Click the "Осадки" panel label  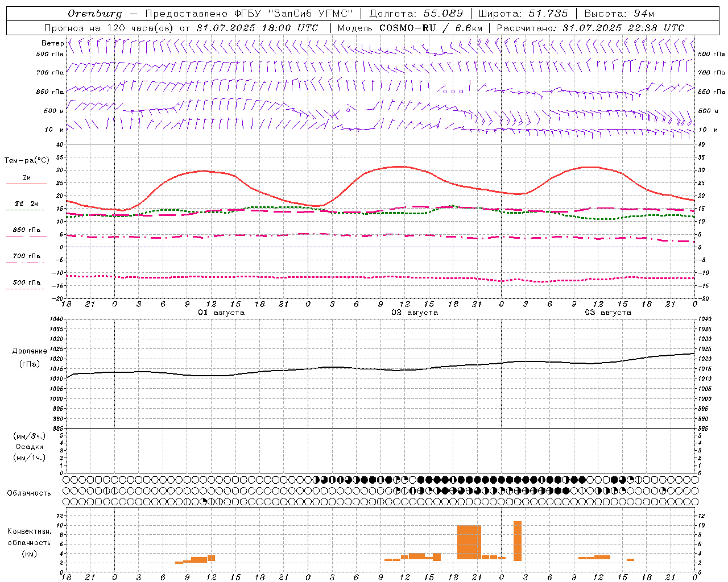[30, 447]
